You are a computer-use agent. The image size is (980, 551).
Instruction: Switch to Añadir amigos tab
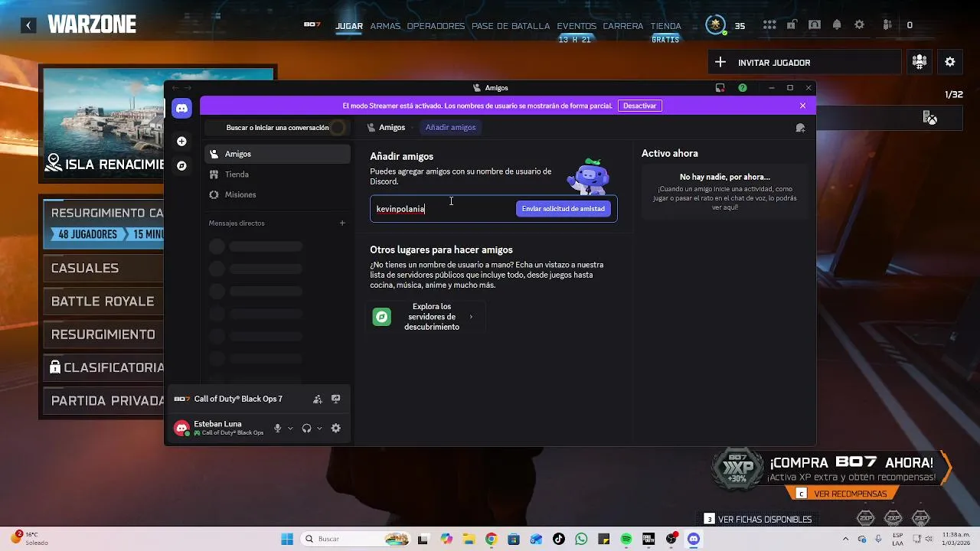450,128
